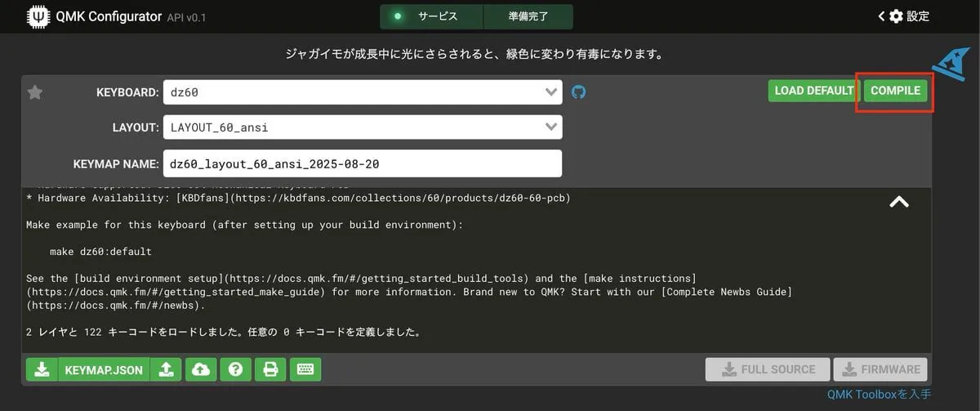This screenshot has width=980, height=411.
Task: Select the サービス status tab
Action: [x=431, y=16]
